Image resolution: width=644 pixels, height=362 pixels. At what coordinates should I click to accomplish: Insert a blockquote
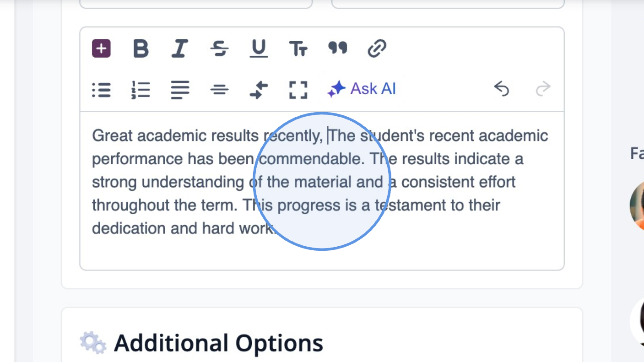tap(338, 48)
